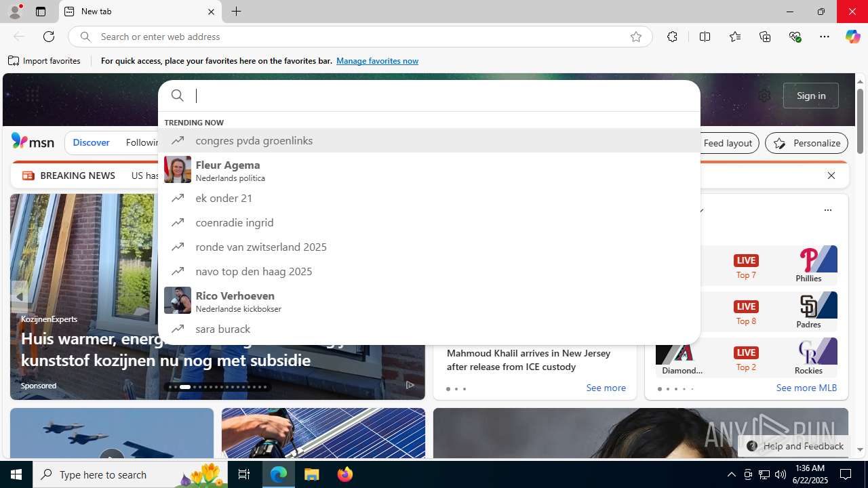Open the volume control in system tray

coord(781,474)
